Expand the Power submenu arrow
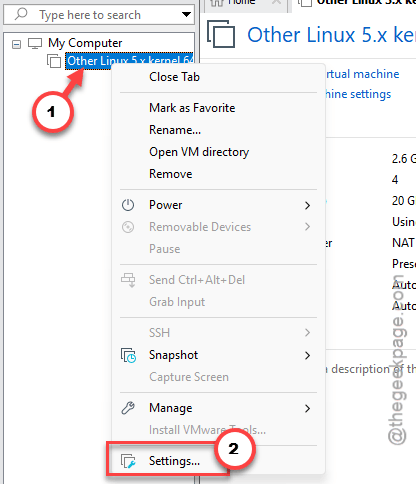The image size is (416, 484). (x=307, y=205)
